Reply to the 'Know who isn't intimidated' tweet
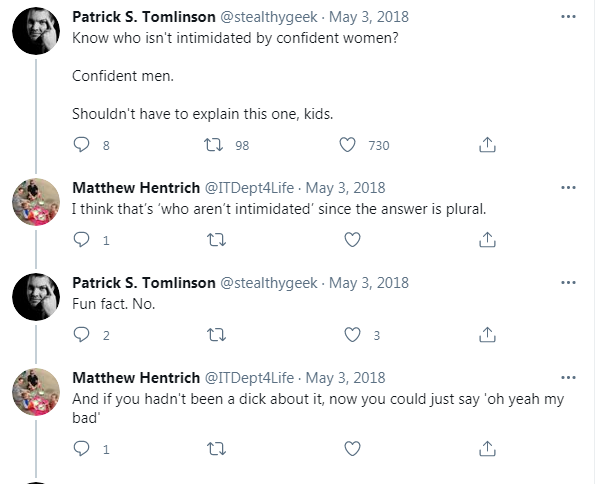 81,145
